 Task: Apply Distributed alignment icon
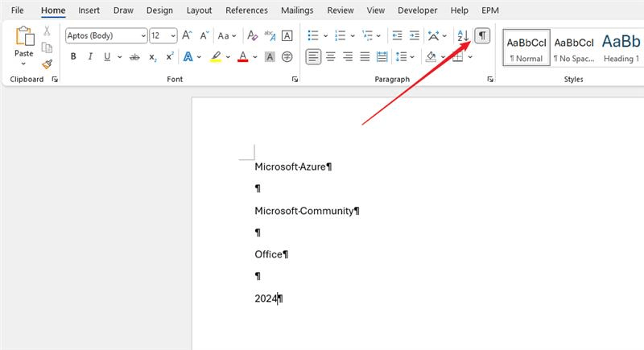(382, 56)
